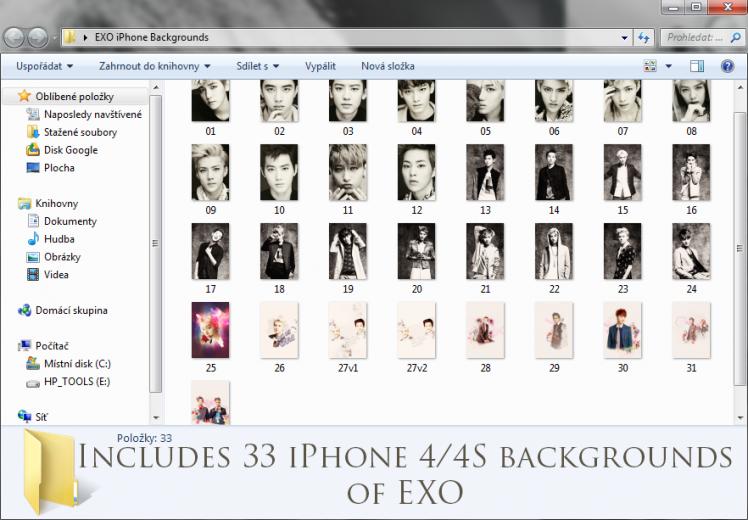Select the image thumbnail named 09

210,172
